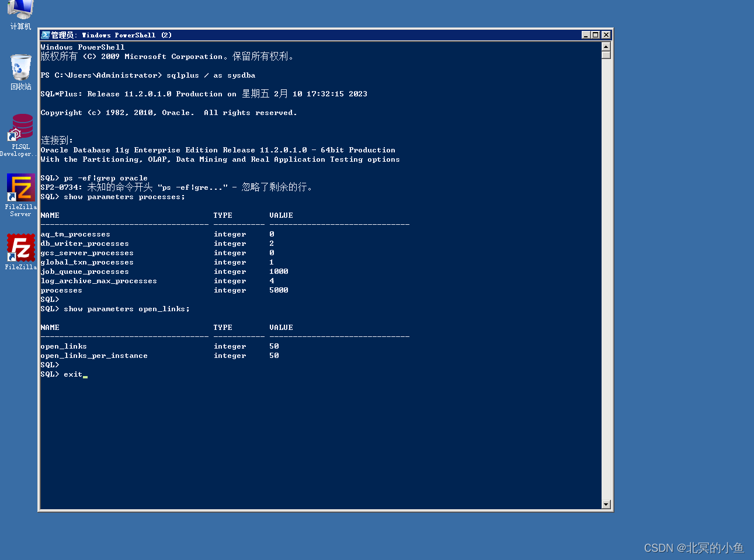Click the scrollbar up arrow
The height and width of the screenshot is (560, 754).
point(606,46)
